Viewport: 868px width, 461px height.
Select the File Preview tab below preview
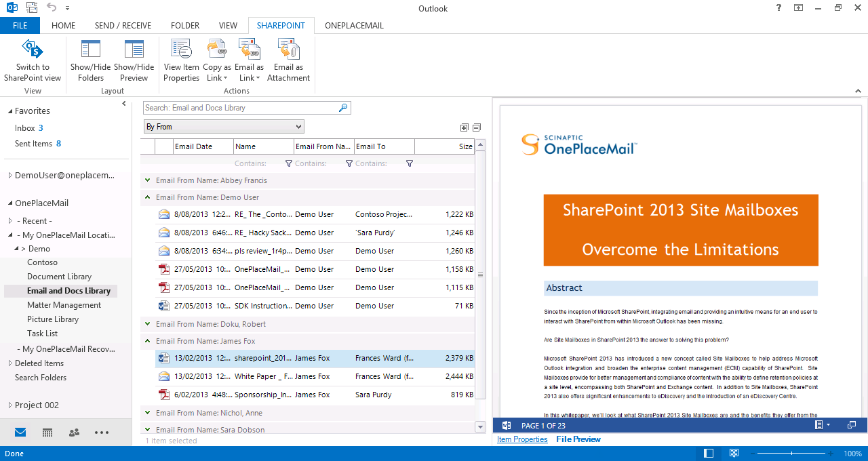578,439
